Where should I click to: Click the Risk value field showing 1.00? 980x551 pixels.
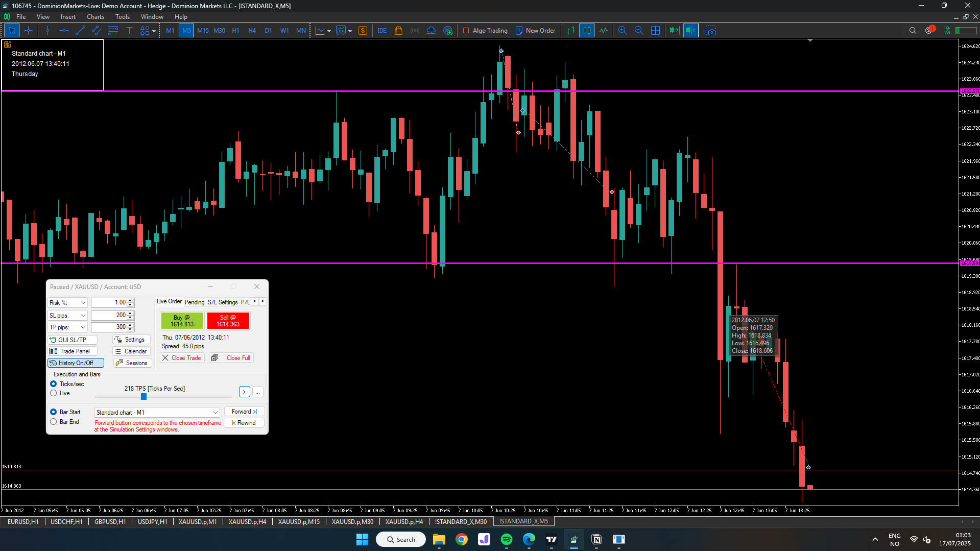pos(109,303)
